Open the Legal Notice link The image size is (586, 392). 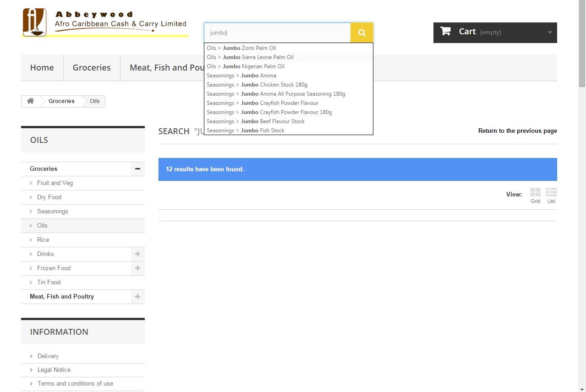[x=54, y=370]
